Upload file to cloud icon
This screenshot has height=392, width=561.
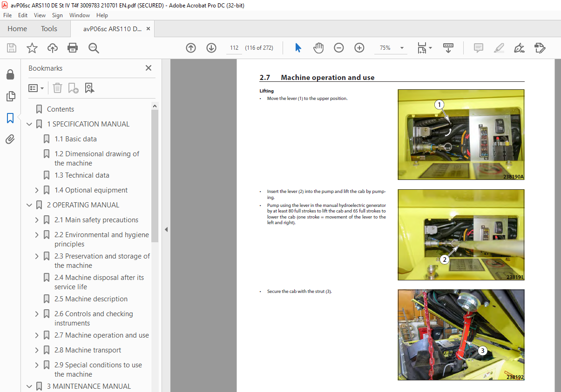(x=53, y=48)
